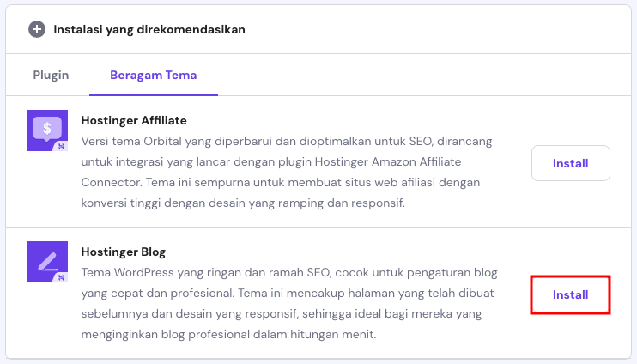This screenshot has height=364, width=637.
Task: Click the 'Instalasi yang direkomendasikan' heading
Action: 149,29
